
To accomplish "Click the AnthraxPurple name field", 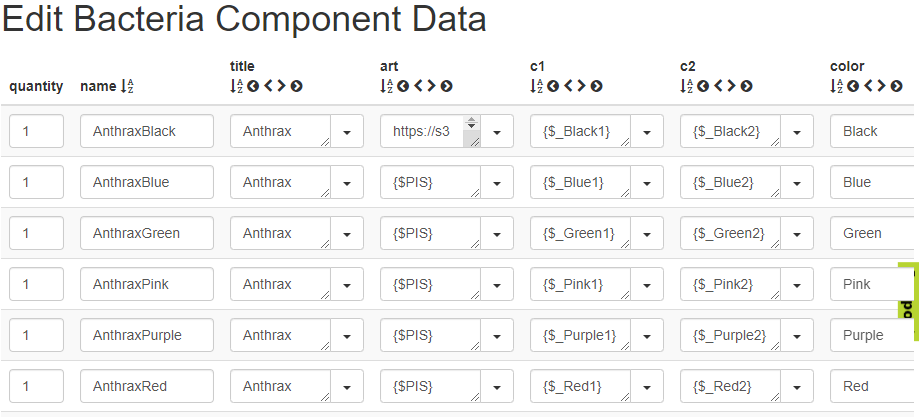I will 146,335.
